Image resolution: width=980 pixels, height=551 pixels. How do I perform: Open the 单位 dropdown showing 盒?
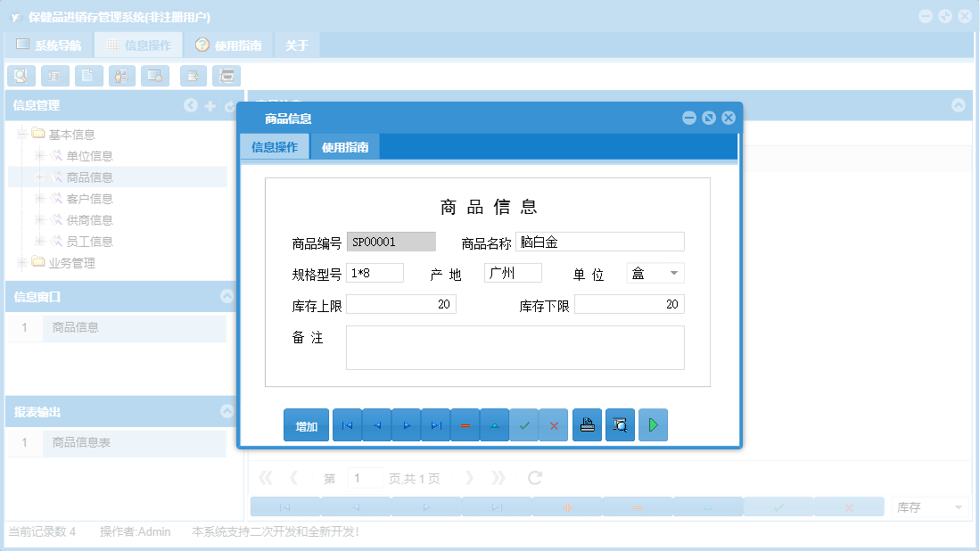pos(674,273)
